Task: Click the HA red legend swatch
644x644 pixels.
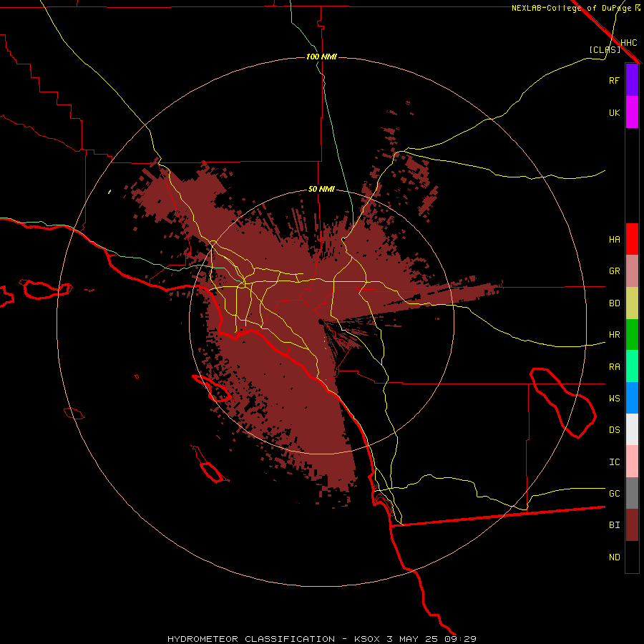Action: pyautogui.click(x=632, y=239)
